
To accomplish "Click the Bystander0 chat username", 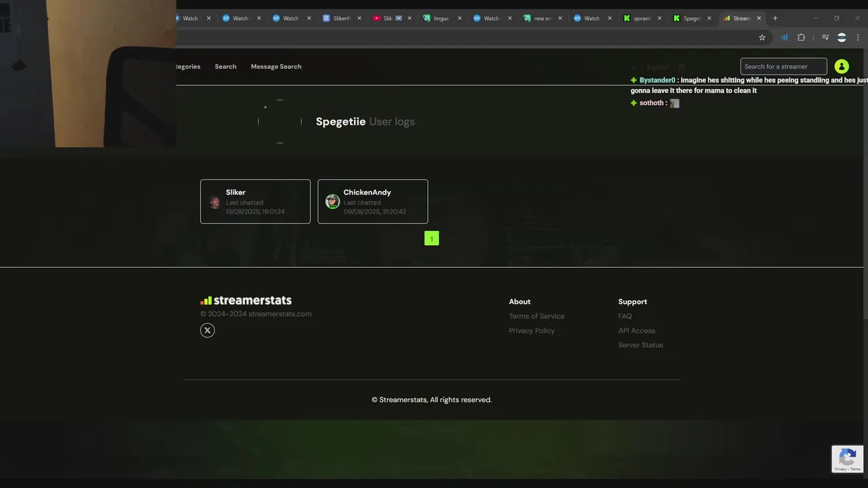I will [657, 80].
